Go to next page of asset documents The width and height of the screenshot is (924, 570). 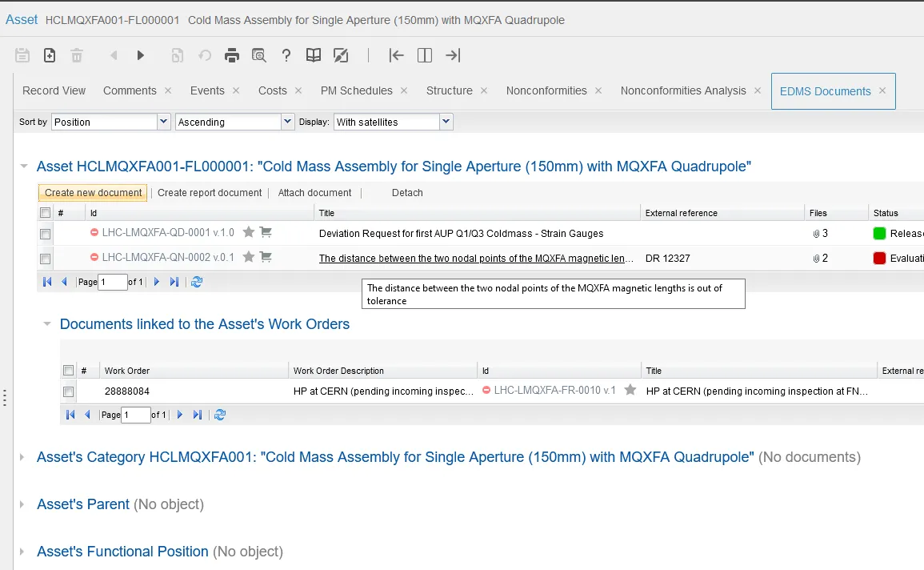tap(157, 282)
